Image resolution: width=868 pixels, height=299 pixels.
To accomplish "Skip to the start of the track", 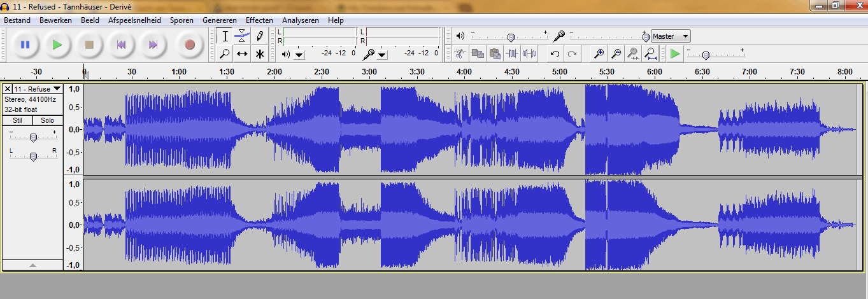I will [x=121, y=45].
